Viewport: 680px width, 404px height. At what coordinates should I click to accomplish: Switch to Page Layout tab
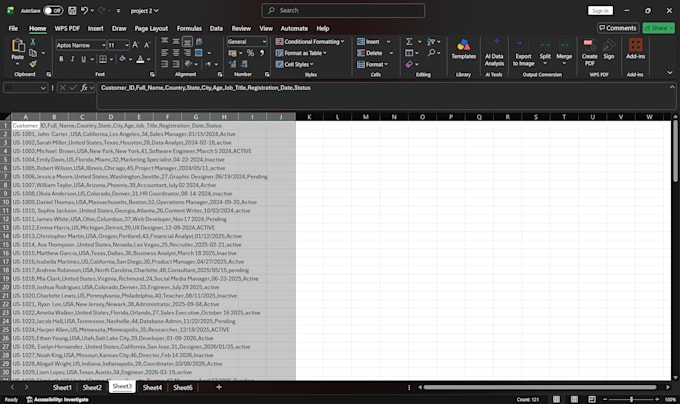click(151, 29)
